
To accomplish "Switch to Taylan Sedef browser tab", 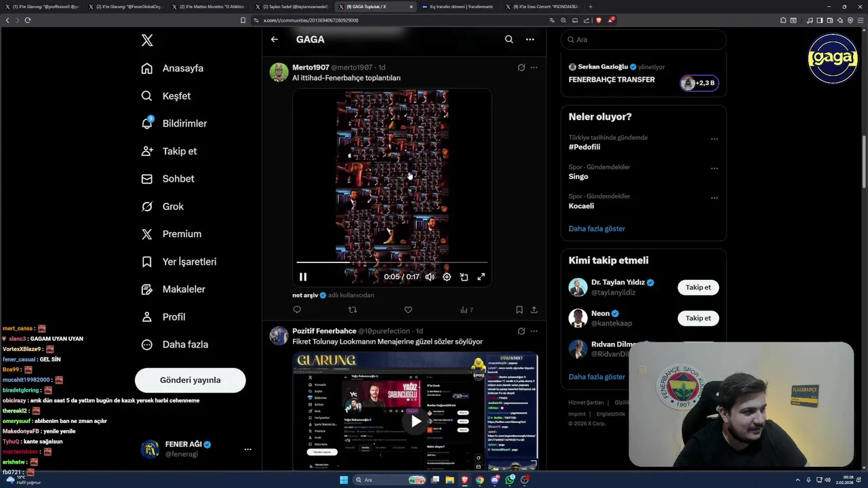I will click(293, 7).
